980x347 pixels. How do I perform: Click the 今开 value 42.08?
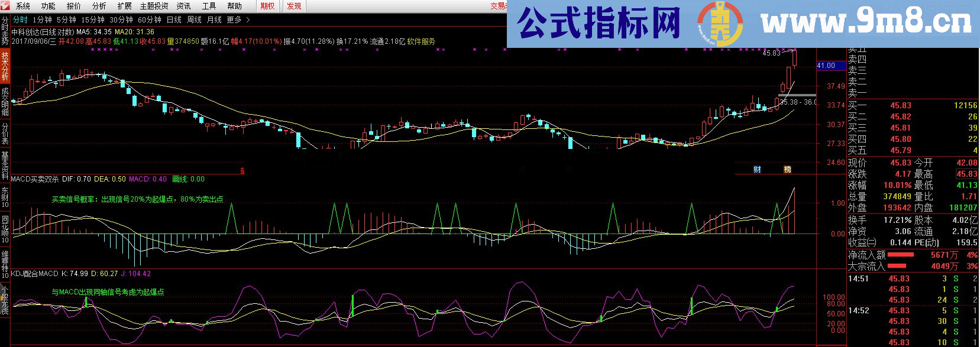click(x=967, y=163)
